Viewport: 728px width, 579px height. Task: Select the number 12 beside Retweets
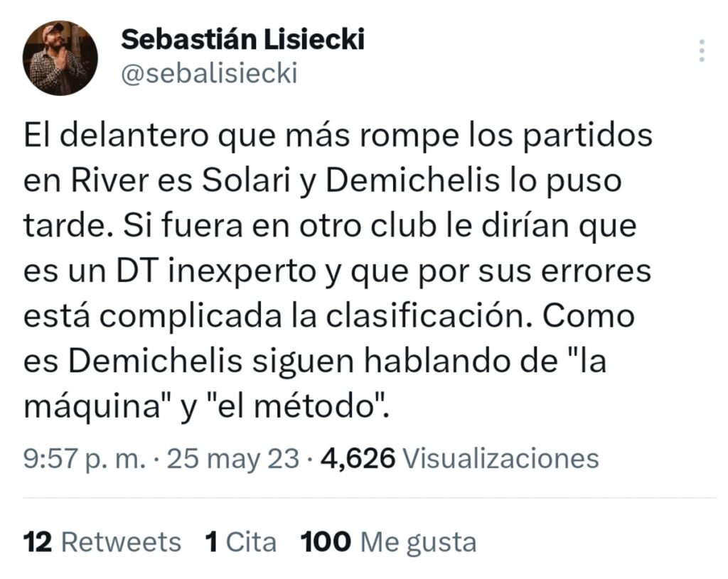(38, 542)
